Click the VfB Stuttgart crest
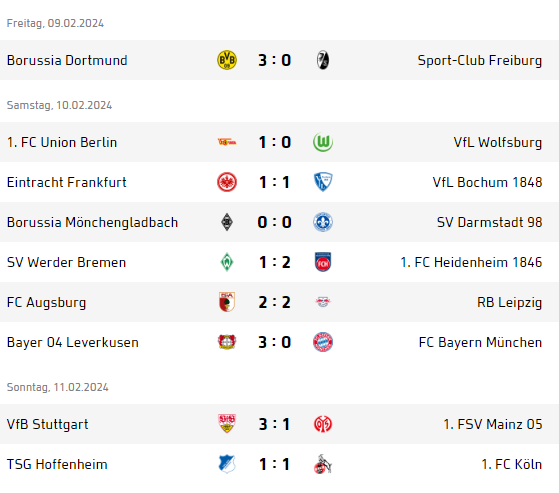The image size is (559, 493). point(227,424)
